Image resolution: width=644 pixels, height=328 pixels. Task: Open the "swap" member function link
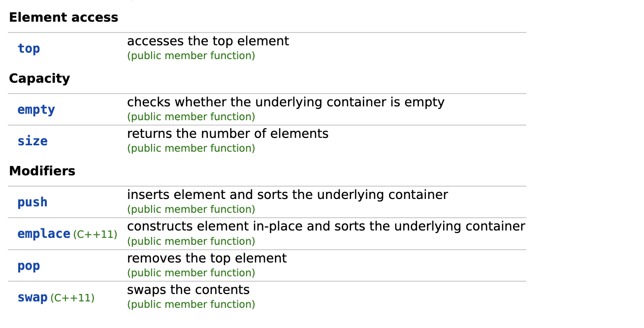[x=32, y=297]
